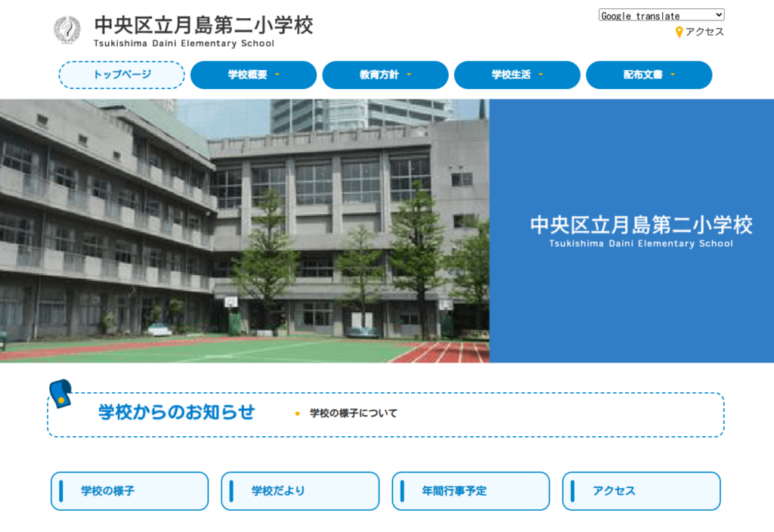Open the 学校だより button

300,491
